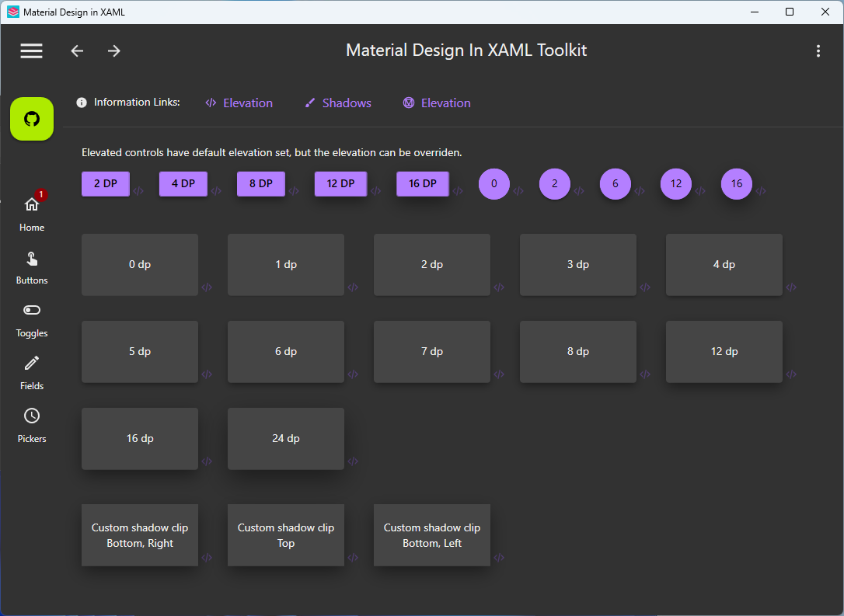The height and width of the screenshot is (616, 844).
Task: Select Custom shadow clip Bottom, Right card
Action: point(140,535)
